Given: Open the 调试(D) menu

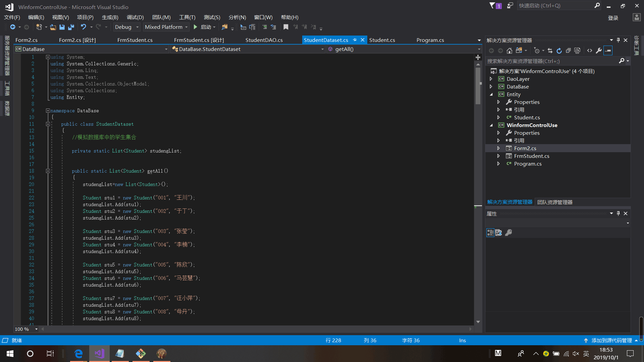Looking at the screenshot, I should [135, 17].
